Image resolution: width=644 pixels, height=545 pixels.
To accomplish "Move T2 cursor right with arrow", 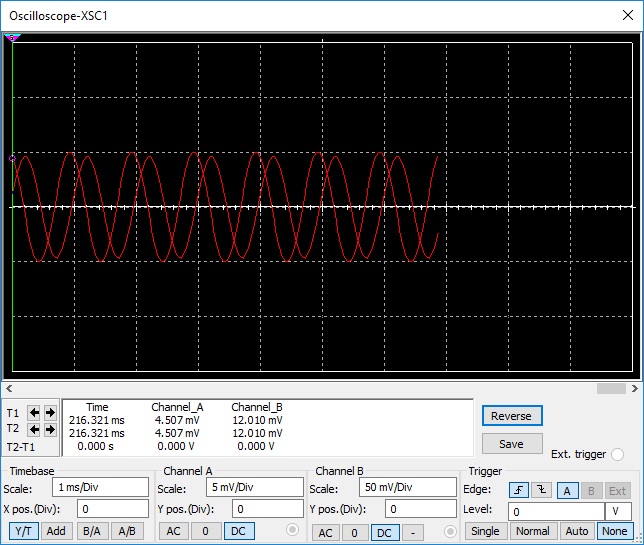I will pyautogui.click(x=50, y=430).
